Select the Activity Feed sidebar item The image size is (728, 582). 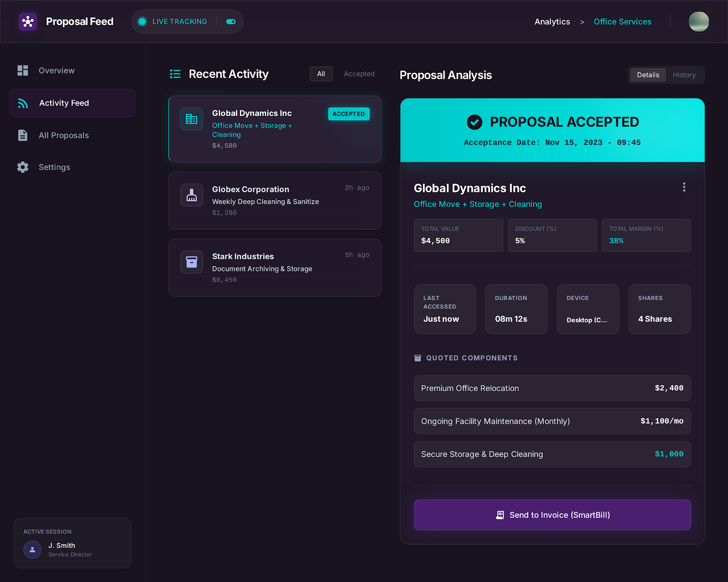pos(72,103)
